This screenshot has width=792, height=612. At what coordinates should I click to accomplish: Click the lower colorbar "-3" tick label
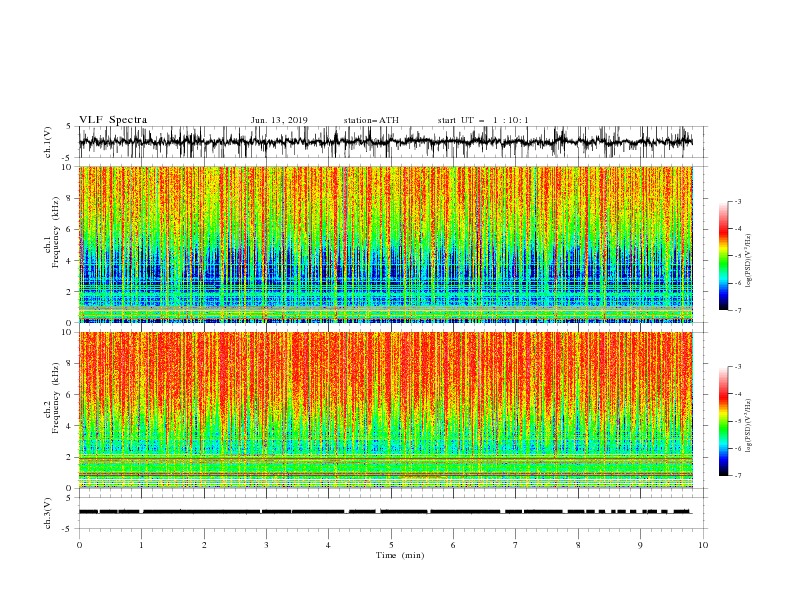[738, 367]
